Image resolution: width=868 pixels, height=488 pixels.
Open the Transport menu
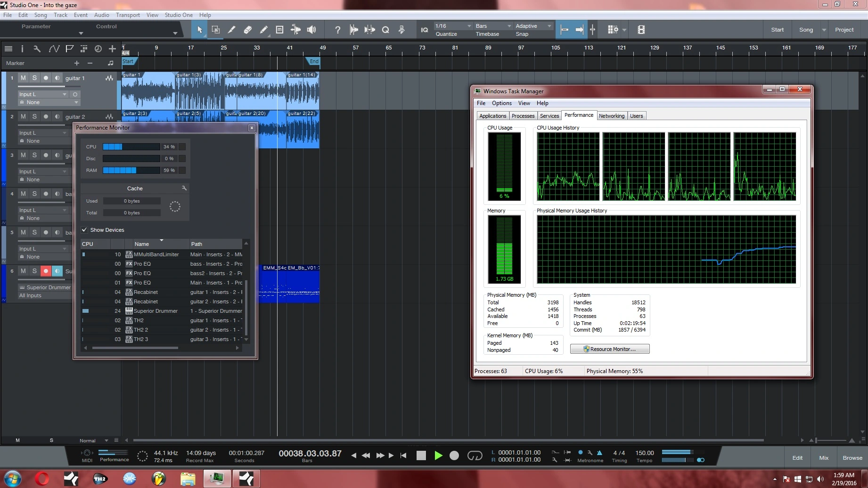pyautogui.click(x=128, y=15)
